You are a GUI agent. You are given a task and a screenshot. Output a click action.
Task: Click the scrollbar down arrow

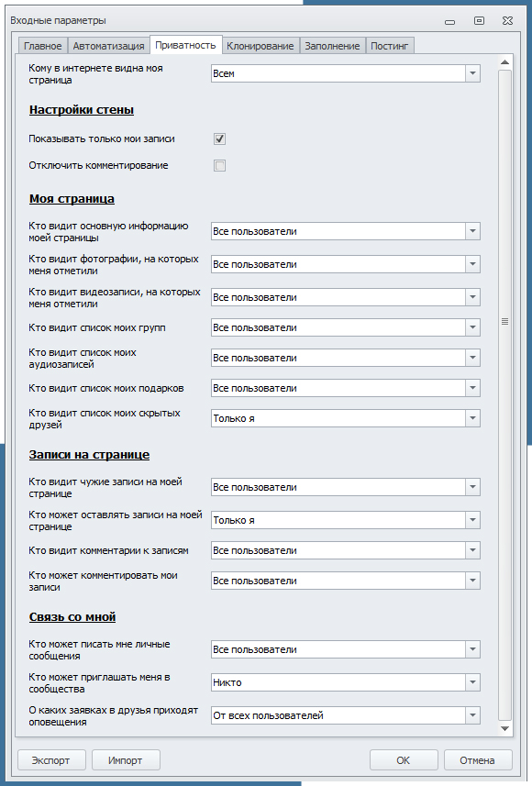(x=504, y=728)
